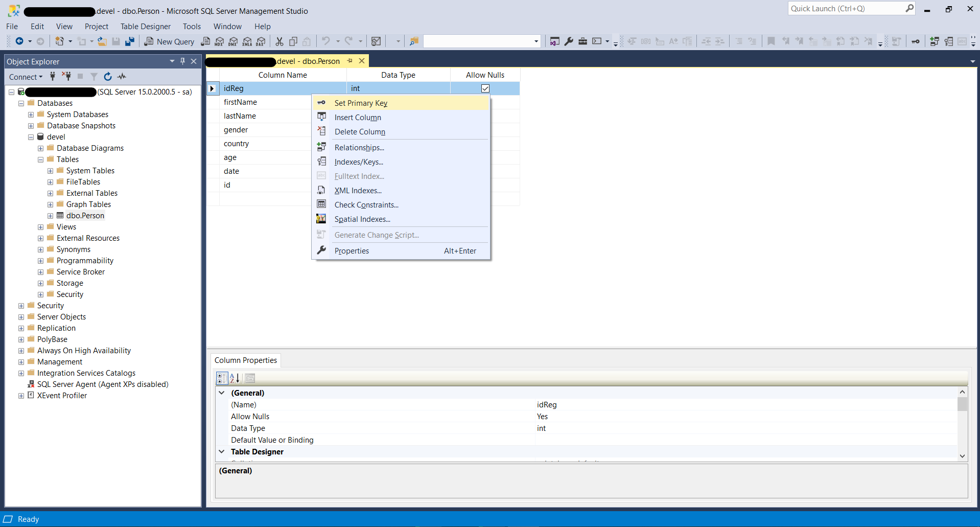Open the Table Designer menu

pos(145,27)
